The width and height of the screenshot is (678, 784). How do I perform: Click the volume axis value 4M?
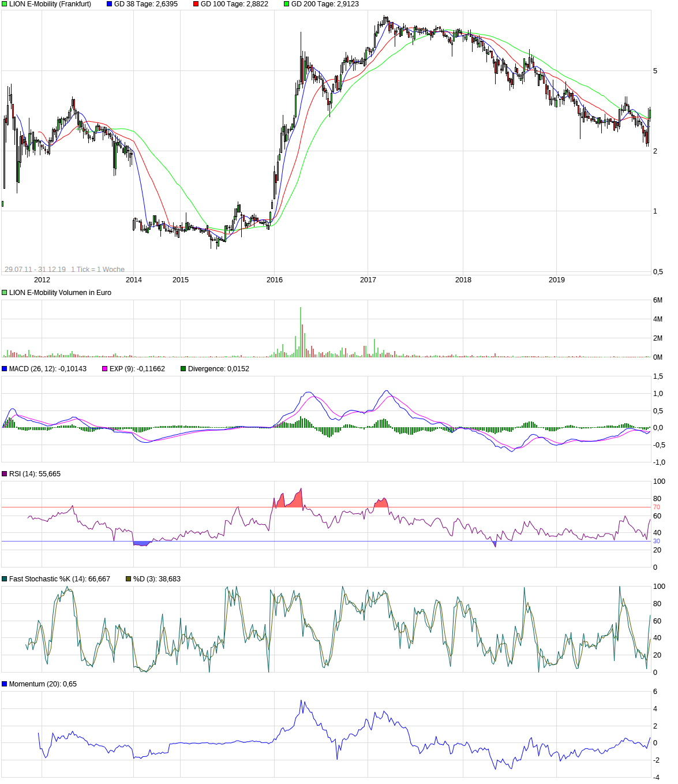click(658, 319)
